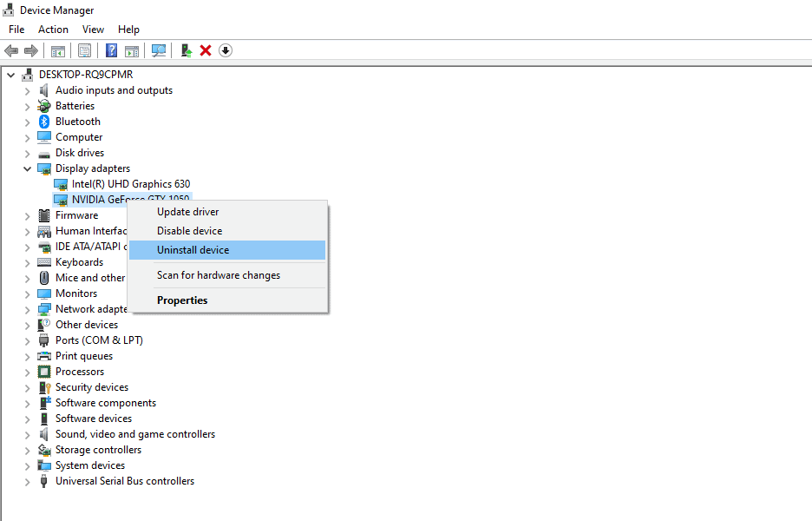
Task: Select the Security devices label
Action: 92,387
